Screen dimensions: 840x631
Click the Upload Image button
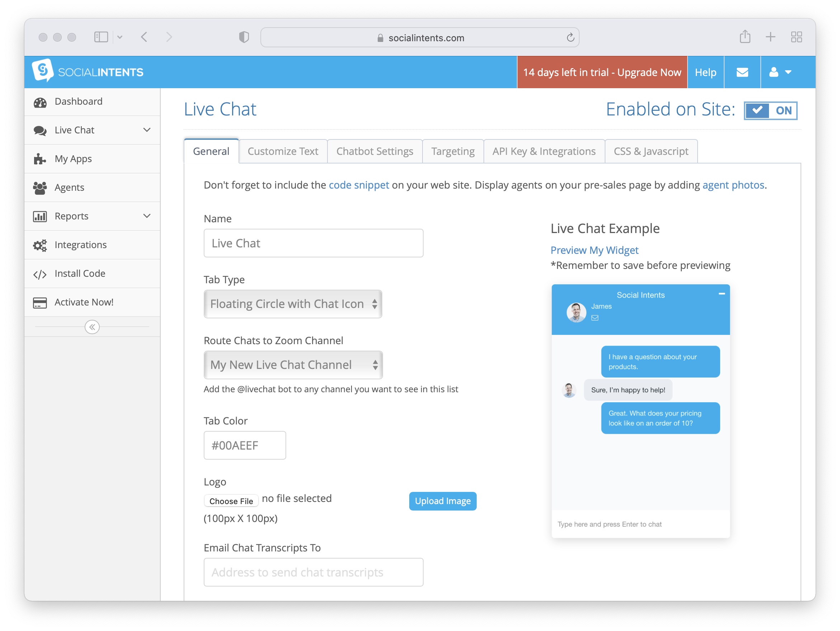[442, 501]
